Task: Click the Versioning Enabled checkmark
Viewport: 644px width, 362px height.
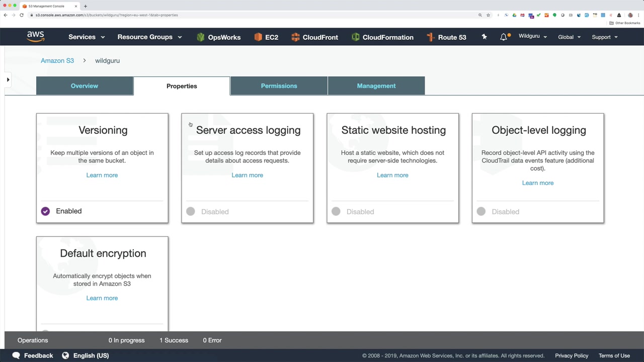Action: (45, 211)
